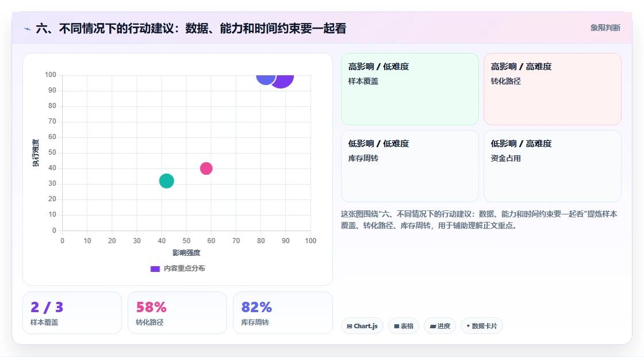
Task: Select the 高影响 / 高难度 quadrant card
Action: click(553, 89)
